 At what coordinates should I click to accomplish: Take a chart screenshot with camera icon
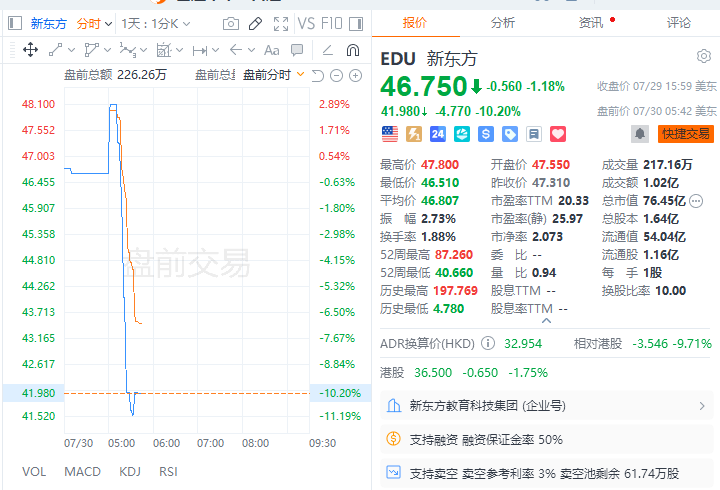pyautogui.click(x=231, y=23)
